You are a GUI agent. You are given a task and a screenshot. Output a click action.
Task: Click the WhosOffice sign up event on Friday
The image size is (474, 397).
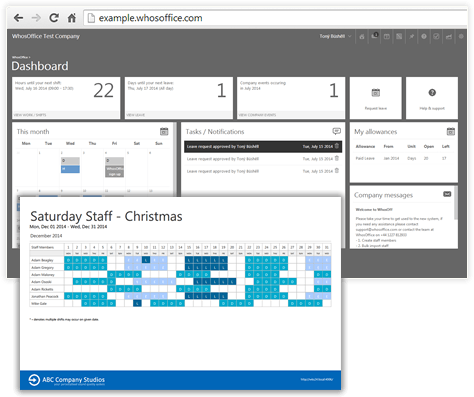[114, 171]
